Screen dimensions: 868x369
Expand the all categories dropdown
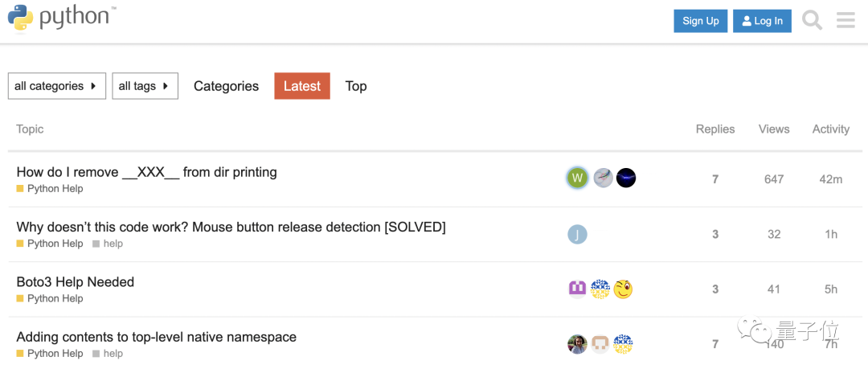56,86
